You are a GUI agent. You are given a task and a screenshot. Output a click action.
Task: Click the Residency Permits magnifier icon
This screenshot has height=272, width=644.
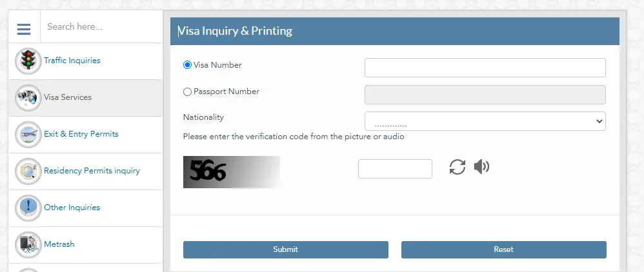[x=28, y=171]
